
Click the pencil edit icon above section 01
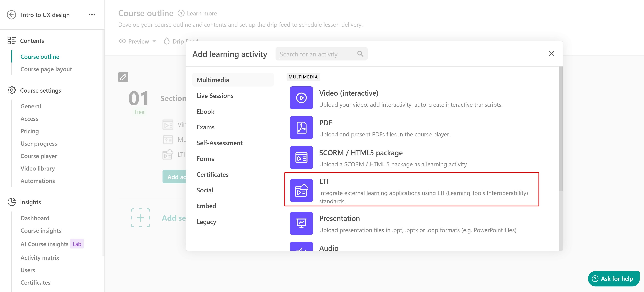pyautogui.click(x=123, y=77)
